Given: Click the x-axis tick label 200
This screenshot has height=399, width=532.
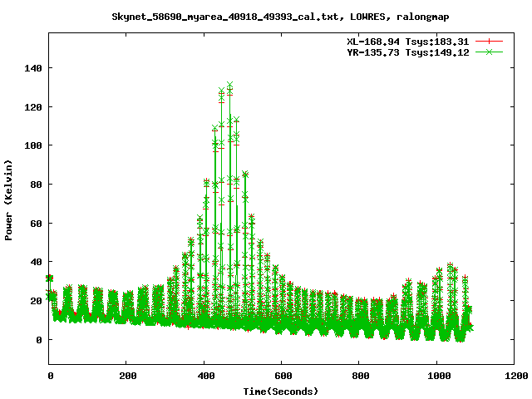Looking at the screenshot, I should pyautogui.click(x=127, y=376).
